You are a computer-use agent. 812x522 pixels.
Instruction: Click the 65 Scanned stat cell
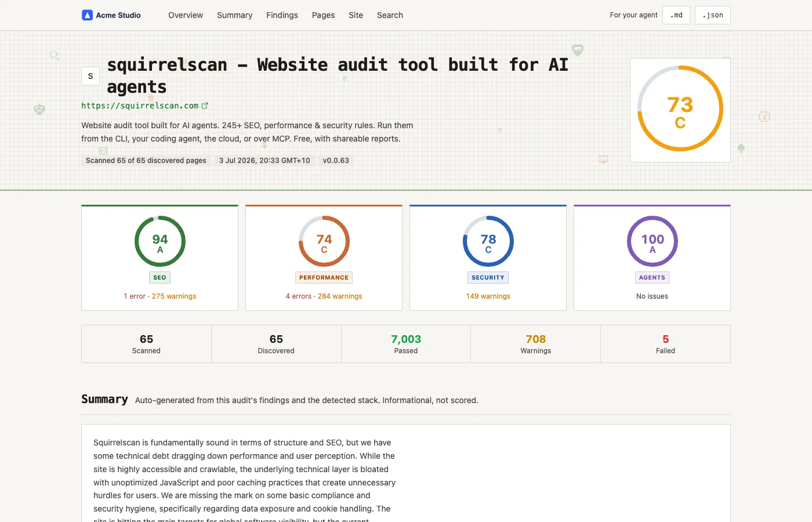146,344
